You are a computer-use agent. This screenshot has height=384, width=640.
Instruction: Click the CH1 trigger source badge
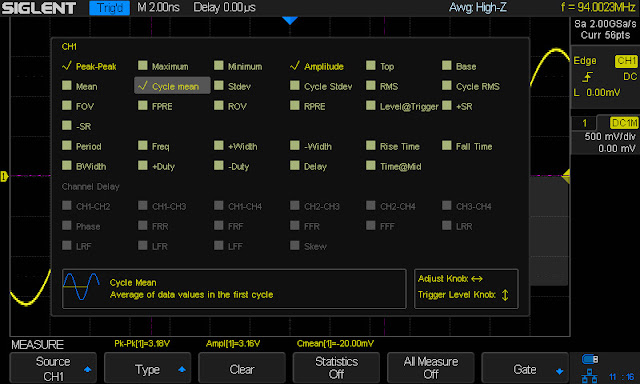(626, 61)
